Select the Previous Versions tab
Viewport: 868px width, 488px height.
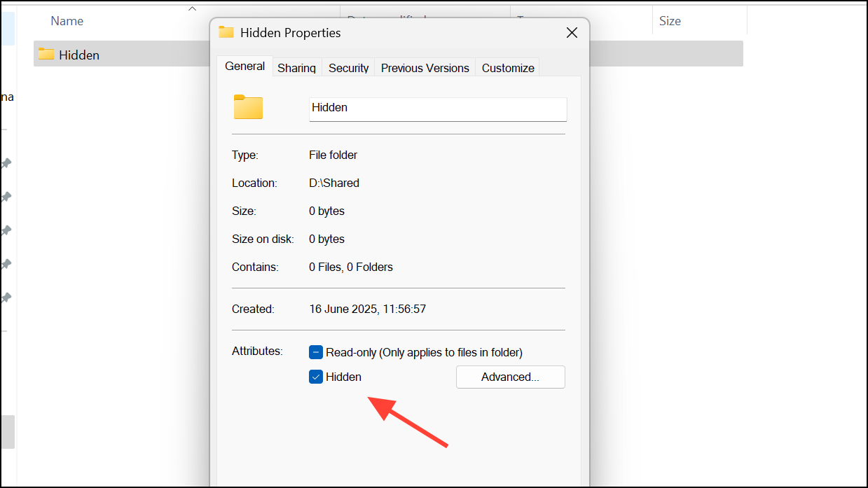(425, 67)
